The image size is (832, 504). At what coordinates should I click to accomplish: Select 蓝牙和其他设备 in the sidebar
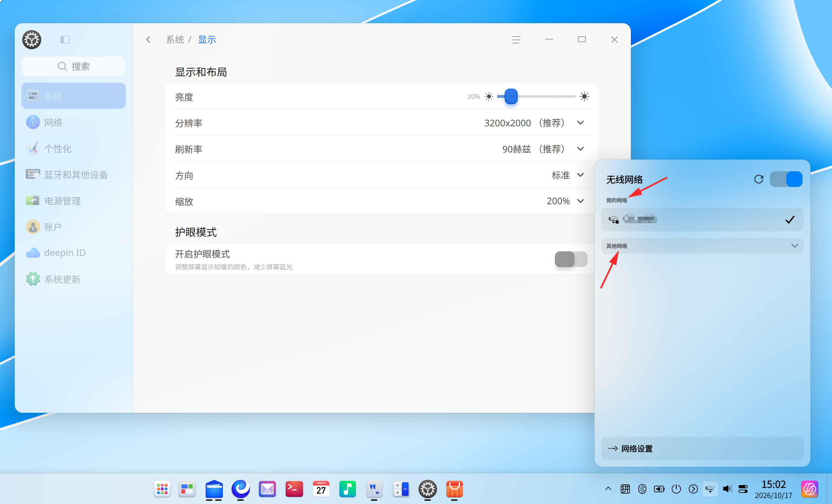[74, 175]
